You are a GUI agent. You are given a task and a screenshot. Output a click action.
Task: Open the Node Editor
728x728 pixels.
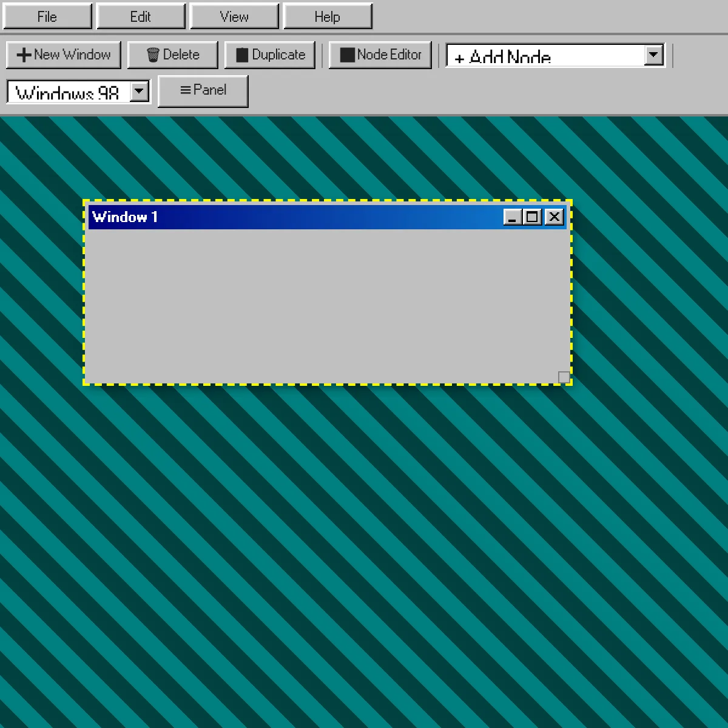[380, 55]
